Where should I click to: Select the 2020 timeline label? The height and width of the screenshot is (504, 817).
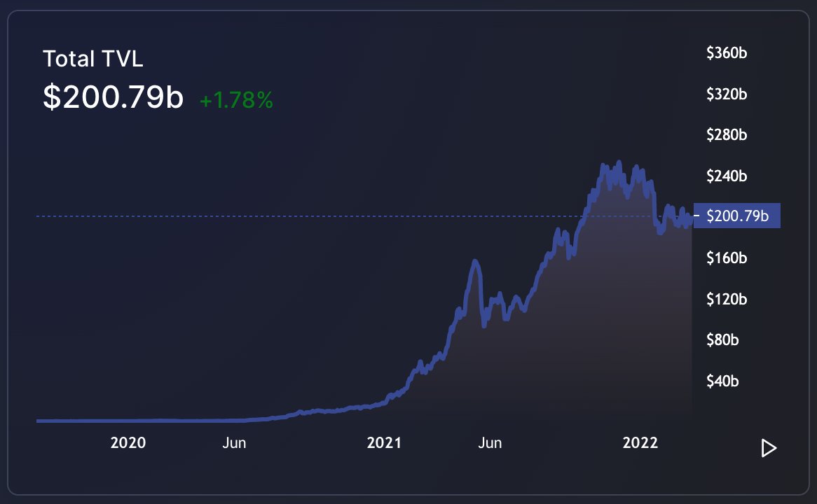pyautogui.click(x=128, y=442)
